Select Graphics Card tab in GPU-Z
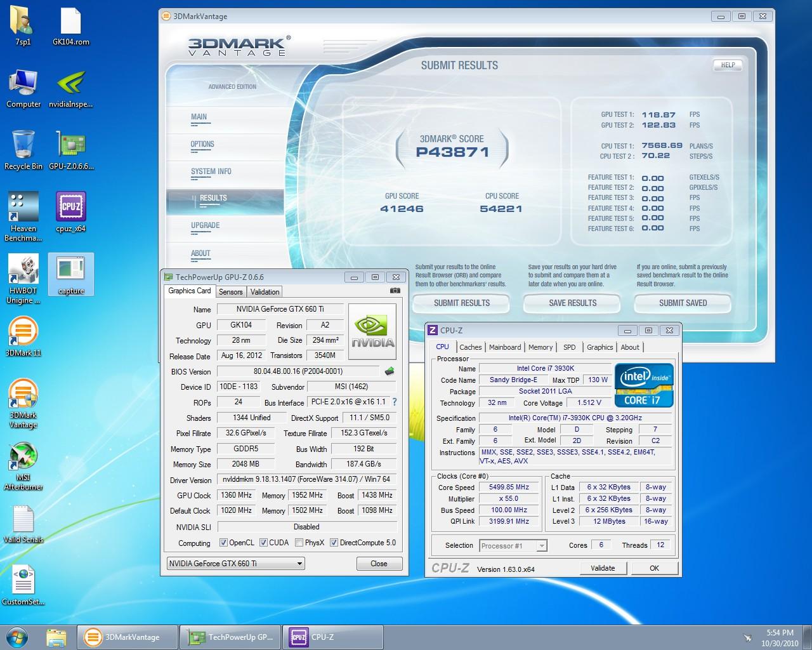Image resolution: width=812 pixels, height=650 pixels. pos(189,291)
